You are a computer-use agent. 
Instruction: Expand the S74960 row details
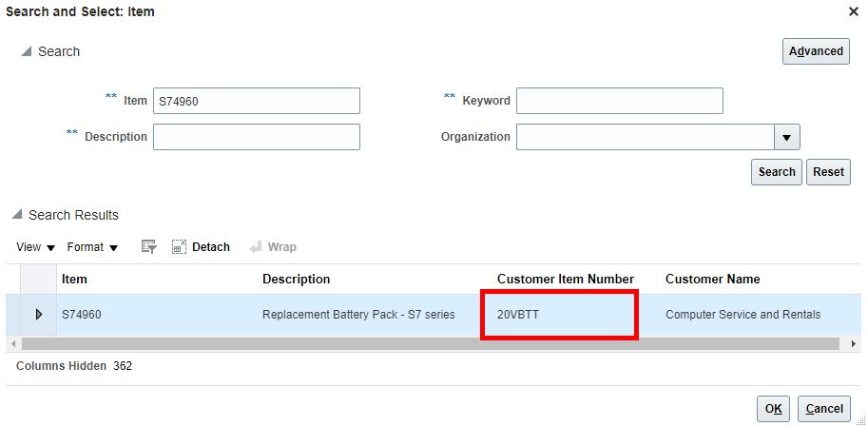click(39, 315)
